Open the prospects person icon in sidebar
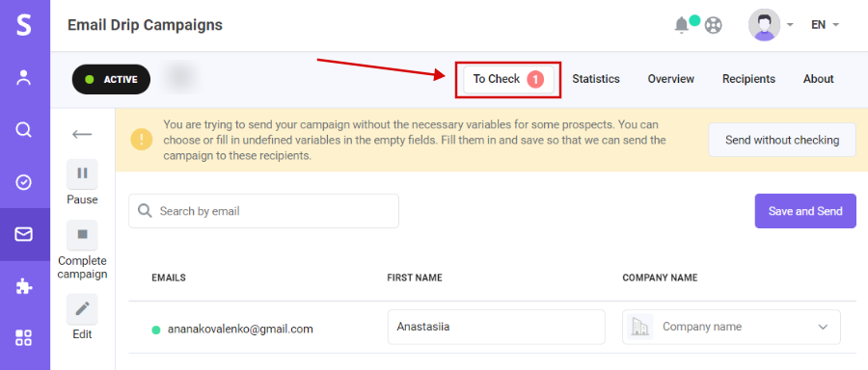Screen dimensions: 868x370 pos(24,77)
